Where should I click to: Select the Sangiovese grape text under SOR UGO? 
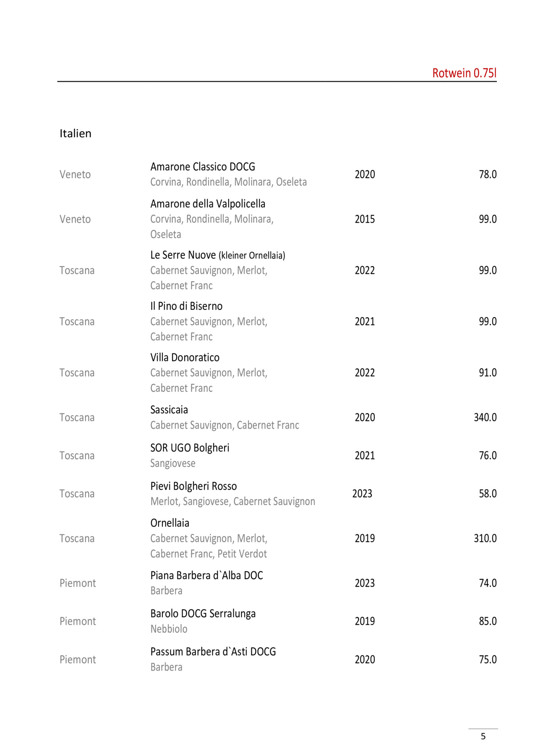[172, 463]
